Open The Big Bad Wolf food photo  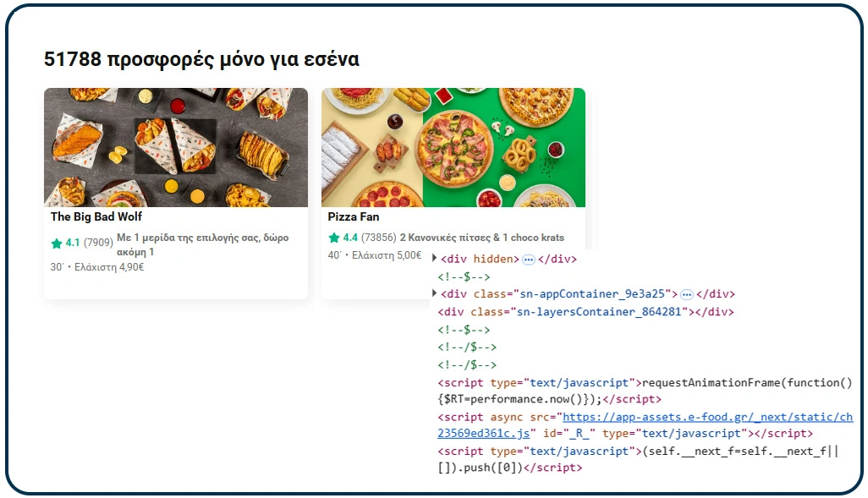(175, 147)
